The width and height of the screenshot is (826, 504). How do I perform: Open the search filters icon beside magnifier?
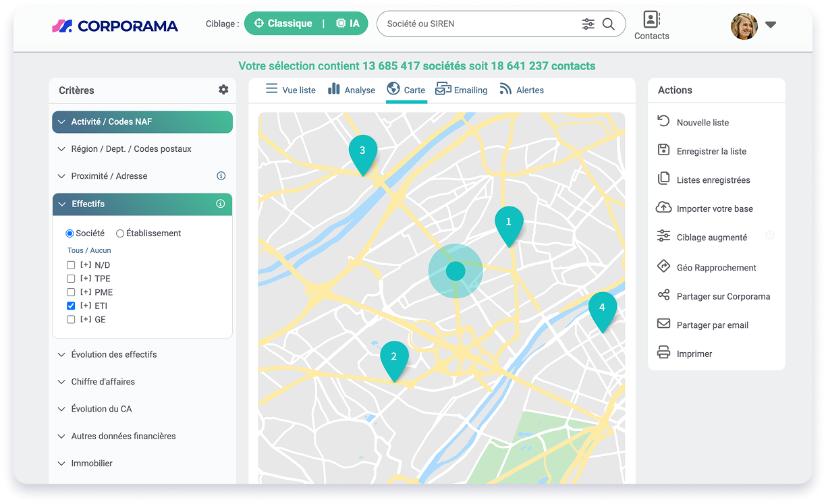coord(588,24)
